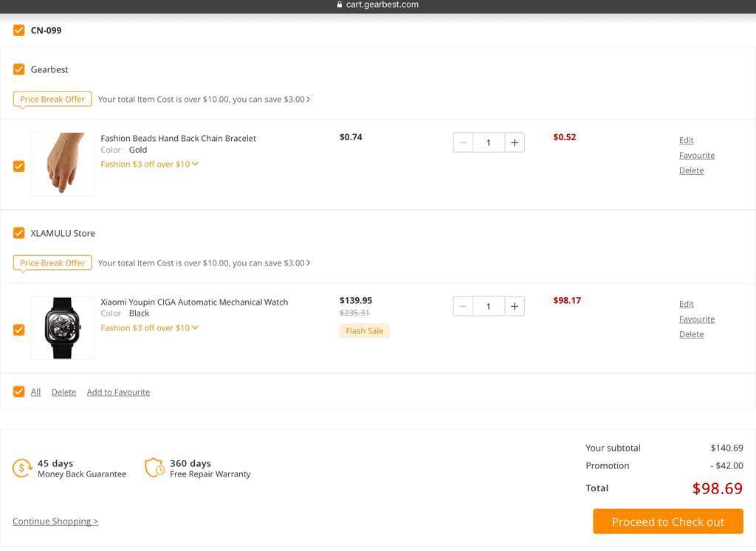Screen dimensions: 756x551
Task: Open the CIGA watch product thumbnail
Action: point(62,328)
